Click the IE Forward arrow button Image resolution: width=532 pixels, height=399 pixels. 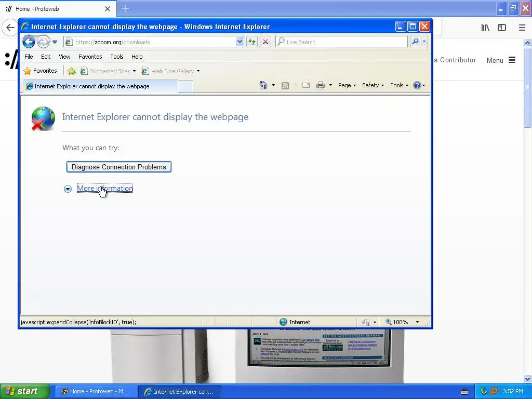coord(43,42)
